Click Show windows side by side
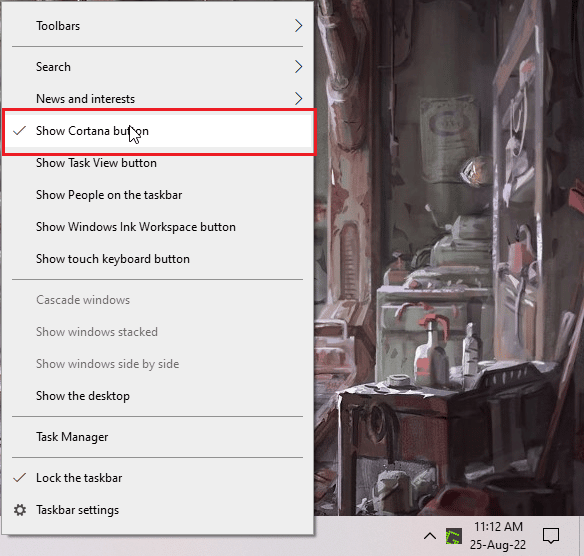Image resolution: width=584 pixels, height=556 pixels. pos(157,364)
